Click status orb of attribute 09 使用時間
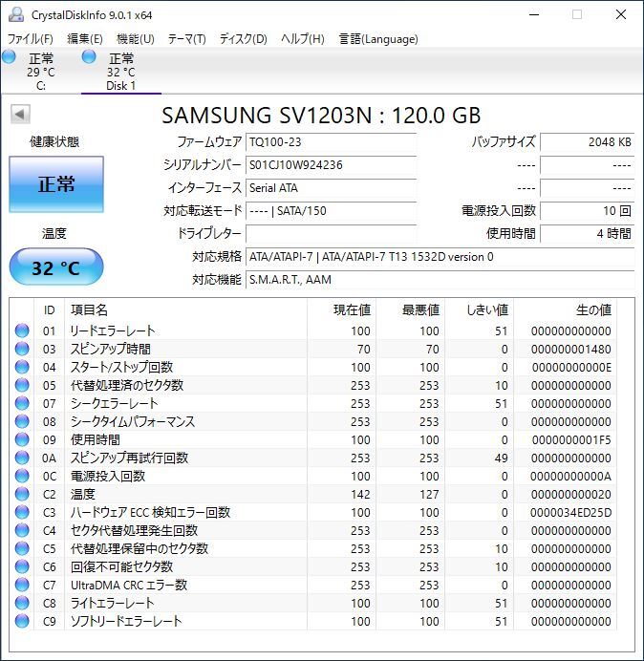Viewport: 644px width, 661px height. (x=22, y=439)
